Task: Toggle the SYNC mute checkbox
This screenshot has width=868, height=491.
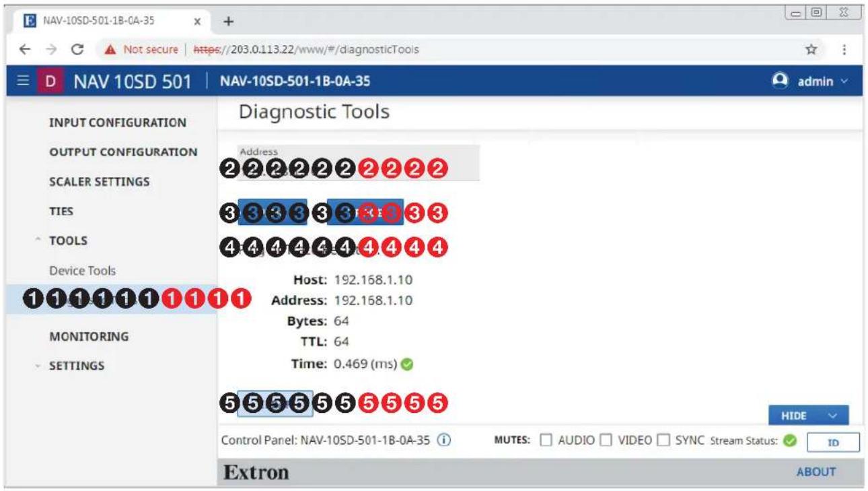Action: coord(664,440)
